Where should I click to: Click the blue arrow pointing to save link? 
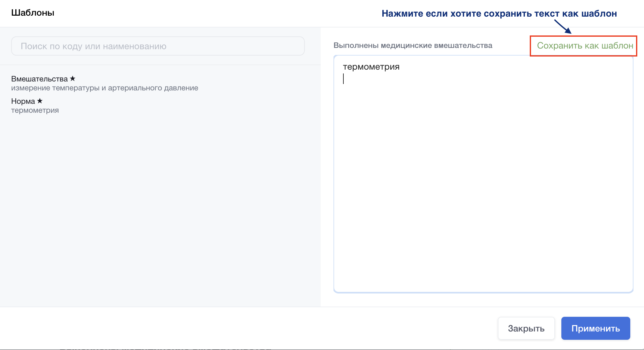tap(563, 27)
